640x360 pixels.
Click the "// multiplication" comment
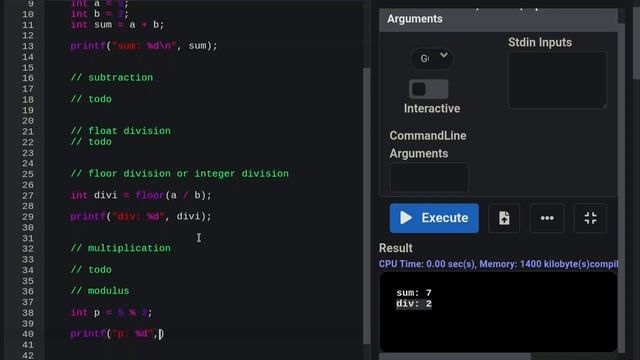click(x=120, y=248)
